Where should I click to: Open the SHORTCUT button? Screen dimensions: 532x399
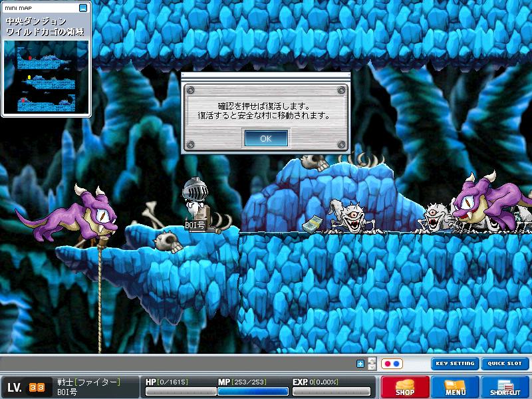coord(505,387)
